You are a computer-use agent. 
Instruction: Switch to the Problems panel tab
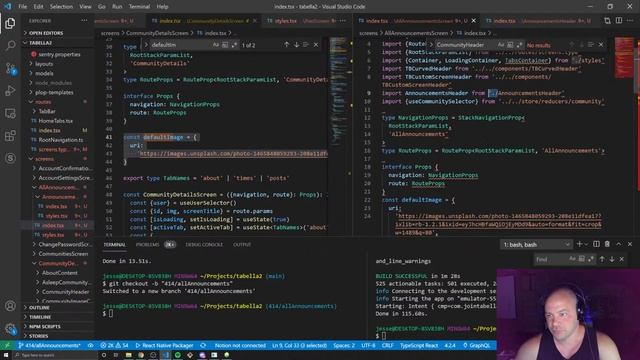147,244
